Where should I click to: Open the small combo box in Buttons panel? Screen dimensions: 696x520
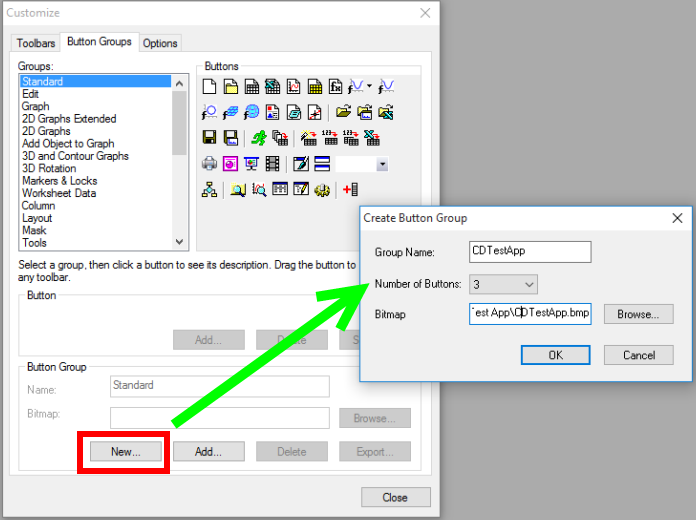(381, 164)
